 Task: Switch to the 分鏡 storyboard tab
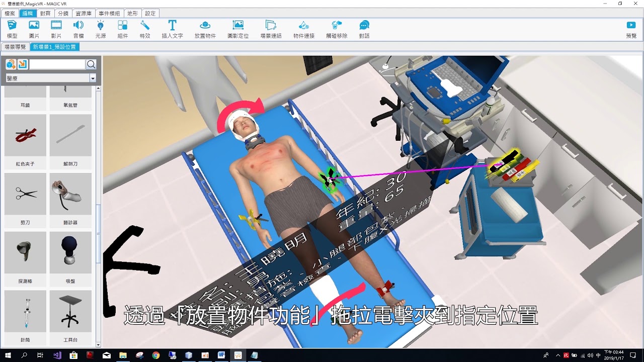[63, 13]
